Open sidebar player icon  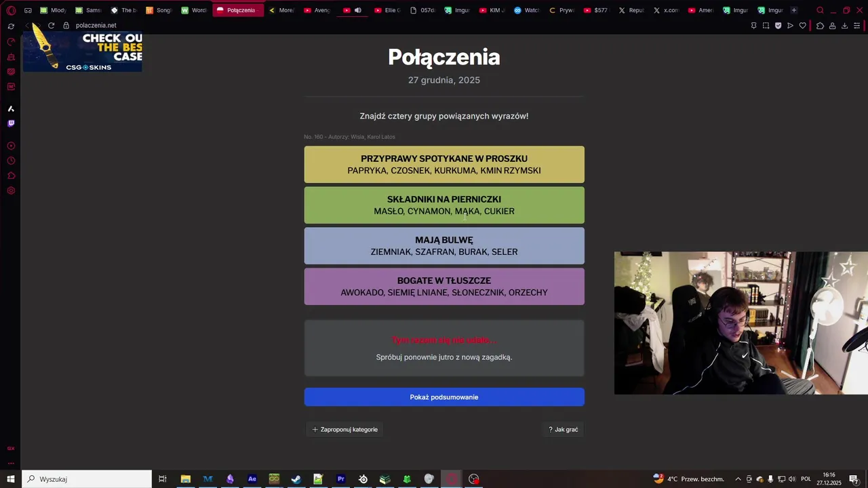pos(11,146)
